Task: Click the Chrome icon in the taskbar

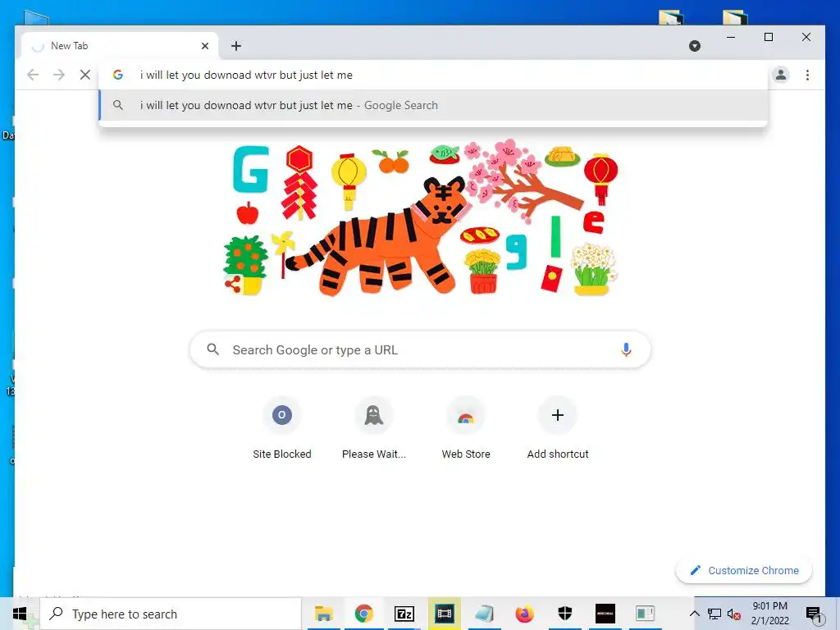Action: (x=363, y=614)
